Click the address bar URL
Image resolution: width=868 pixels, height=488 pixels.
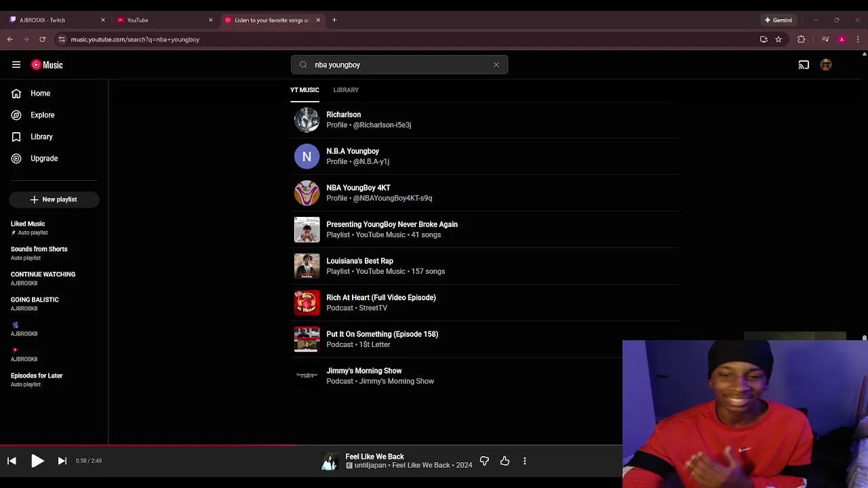(135, 39)
